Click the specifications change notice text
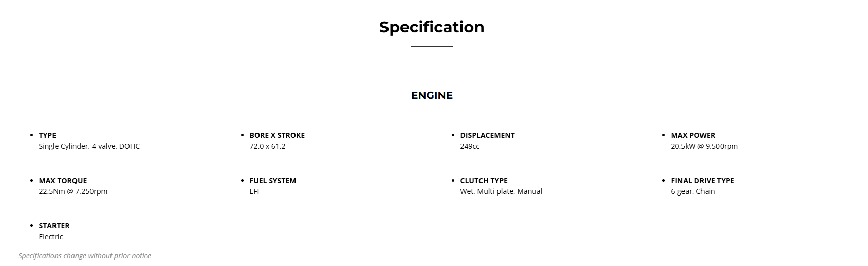This screenshot has height=266, width=868. point(85,256)
